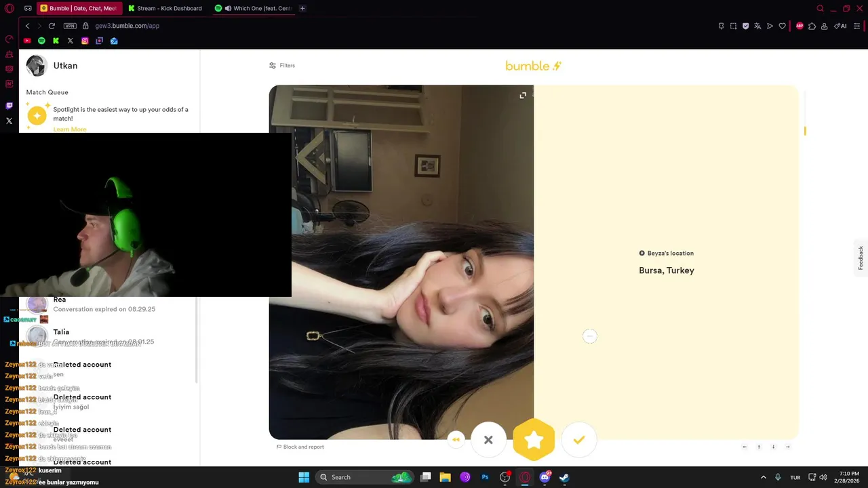Switch to Stream - Kick Dashboard tab

tap(165, 8)
